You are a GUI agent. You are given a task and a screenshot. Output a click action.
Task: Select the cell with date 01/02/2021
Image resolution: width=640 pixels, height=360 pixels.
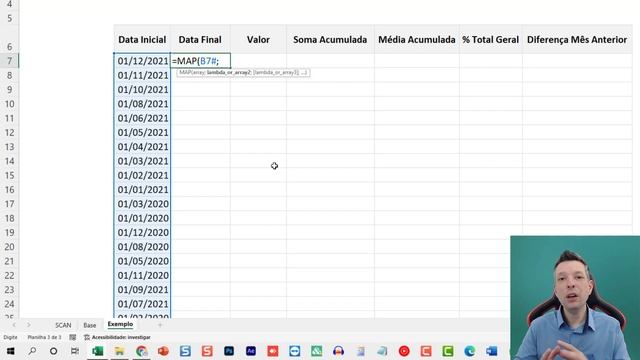coord(142,175)
